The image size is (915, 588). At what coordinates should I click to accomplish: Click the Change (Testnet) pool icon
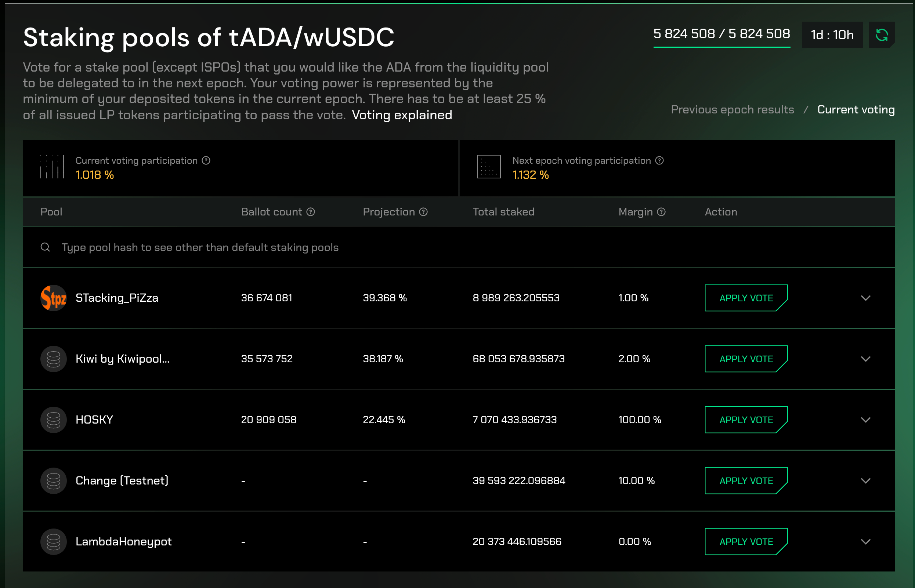tap(54, 481)
